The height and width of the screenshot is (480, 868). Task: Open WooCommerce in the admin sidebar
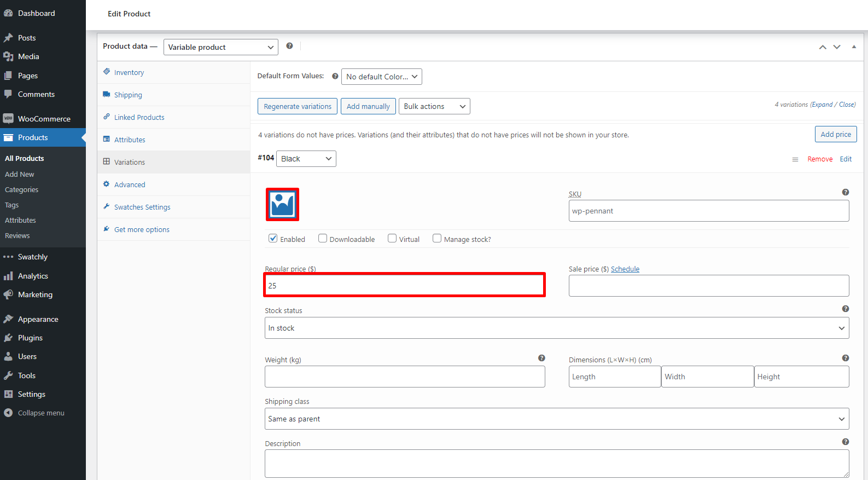click(44, 119)
